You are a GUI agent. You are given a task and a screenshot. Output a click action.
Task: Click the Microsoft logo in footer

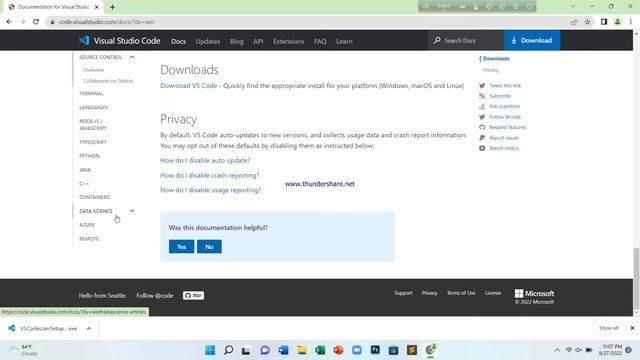point(534,293)
